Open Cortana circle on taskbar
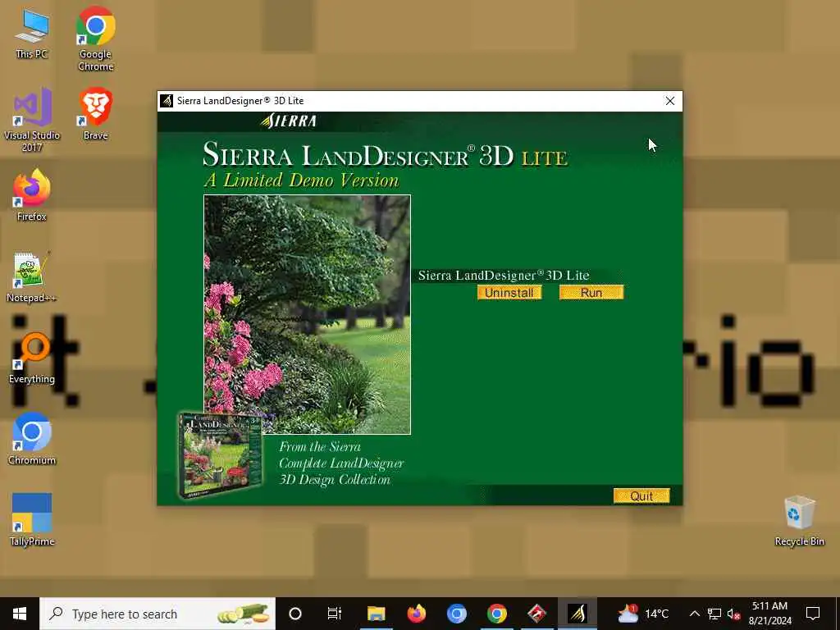The width and height of the screenshot is (840, 630). point(295,614)
